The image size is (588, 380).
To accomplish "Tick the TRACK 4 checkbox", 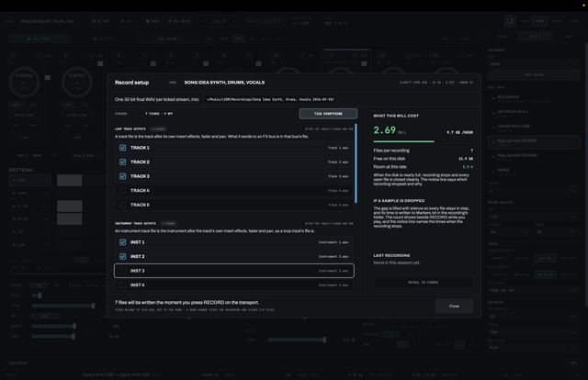I will pos(122,190).
